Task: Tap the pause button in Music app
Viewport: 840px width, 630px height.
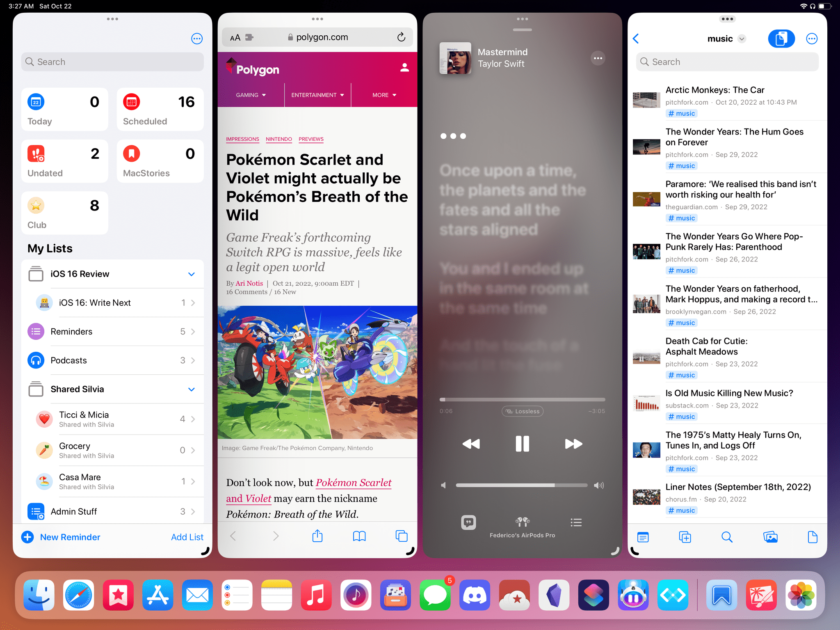Action: pos(522,443)
